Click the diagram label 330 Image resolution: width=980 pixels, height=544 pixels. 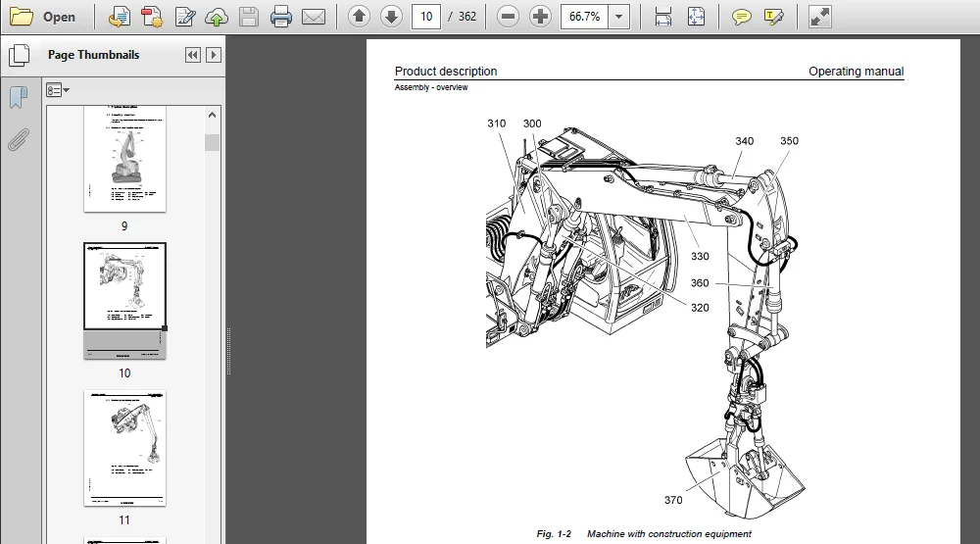(x=700, y=257)
